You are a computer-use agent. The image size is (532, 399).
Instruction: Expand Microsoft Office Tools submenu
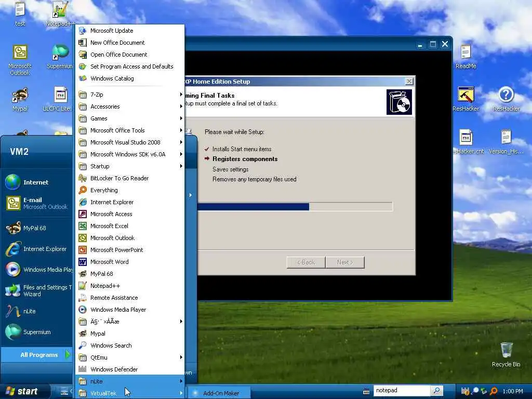tap(130, 130)
